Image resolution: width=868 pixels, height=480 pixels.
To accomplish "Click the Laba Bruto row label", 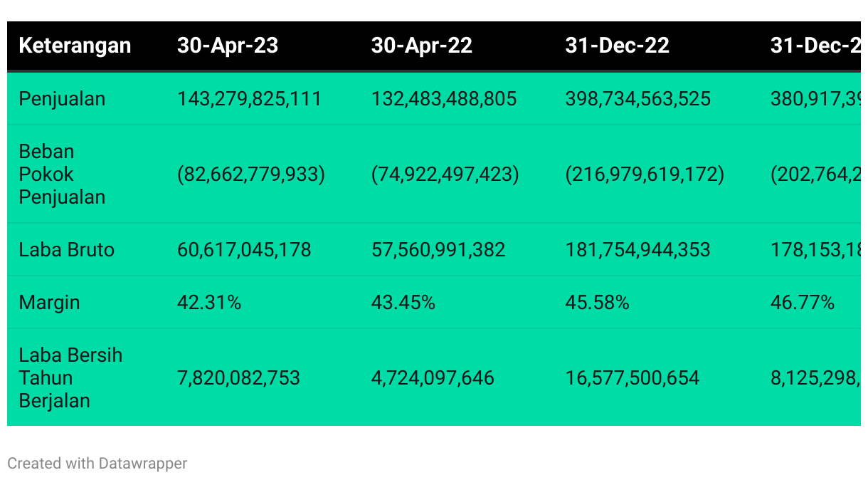I will (x=66, y=250).
